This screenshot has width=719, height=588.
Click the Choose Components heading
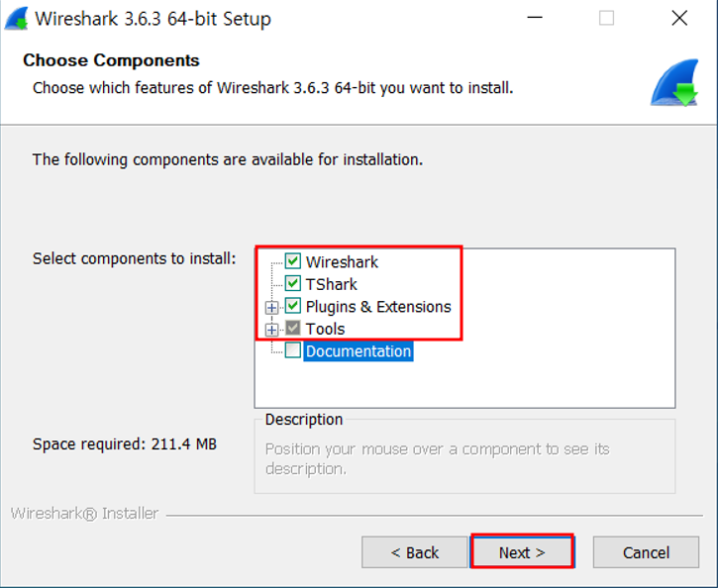[111, 60]
